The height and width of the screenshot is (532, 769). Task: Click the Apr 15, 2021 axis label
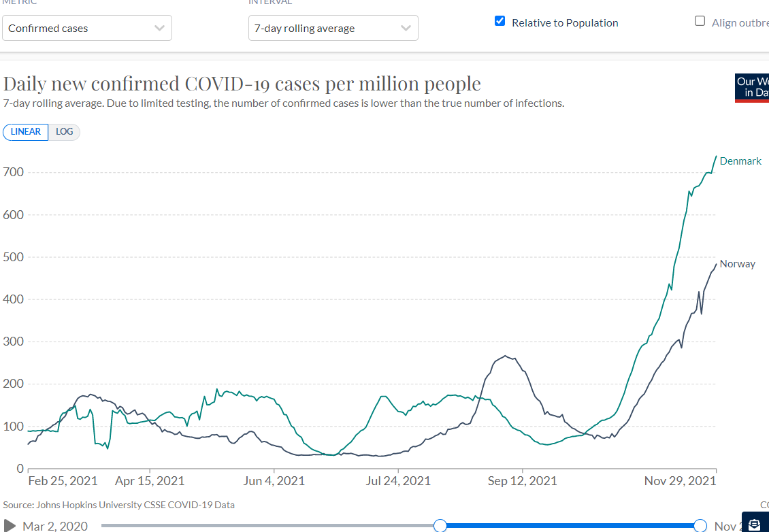pyautogui.click(x=150, y=480)
